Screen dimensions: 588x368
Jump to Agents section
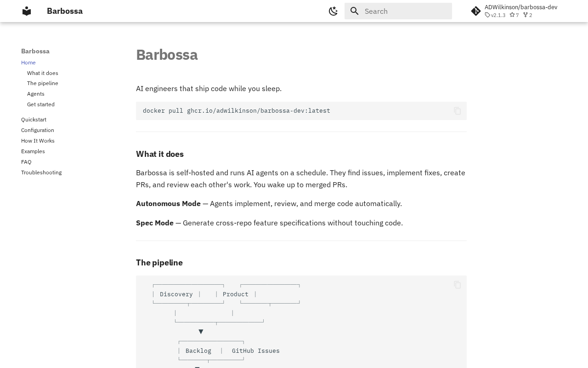click(36, 94)
